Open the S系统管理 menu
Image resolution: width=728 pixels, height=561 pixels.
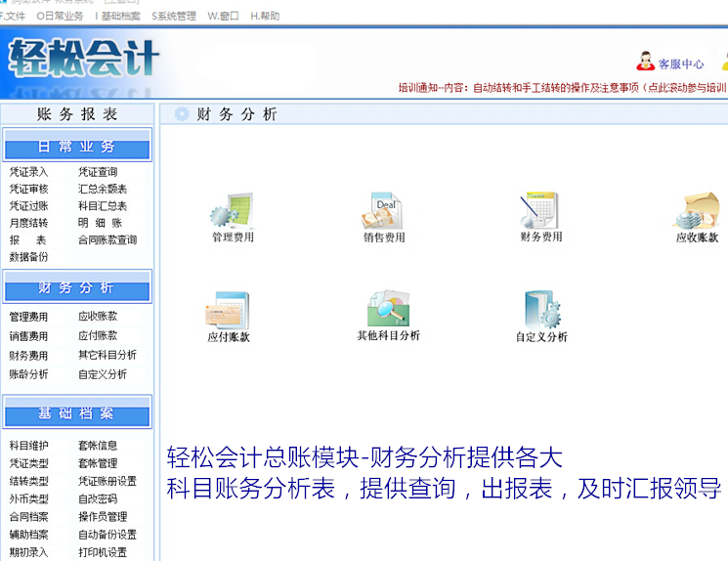pos(174,17)
